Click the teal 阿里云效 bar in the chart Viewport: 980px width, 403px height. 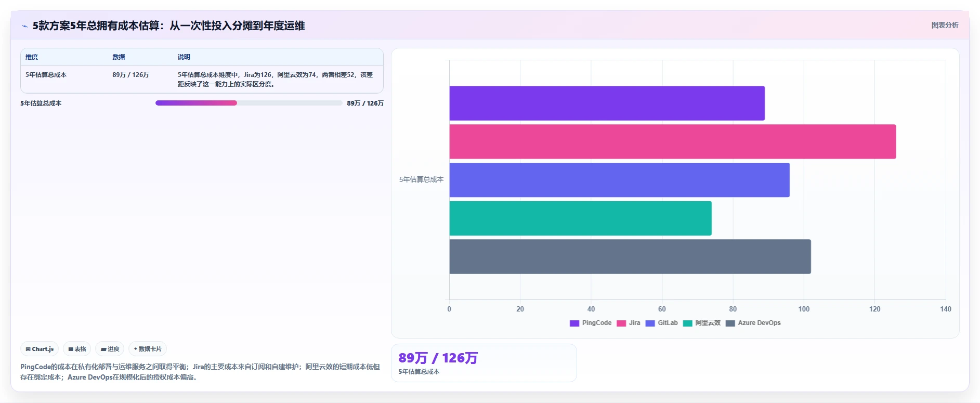tap(580, 218)
